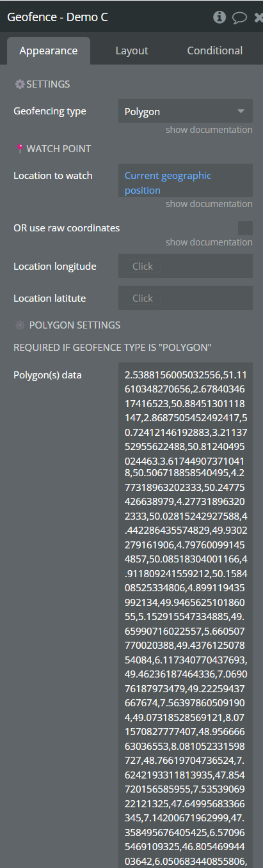The width and height of the screenshot is (263, 868).
Task: Show documentation for raw coordinates option
Action: (x=209, y=242)
